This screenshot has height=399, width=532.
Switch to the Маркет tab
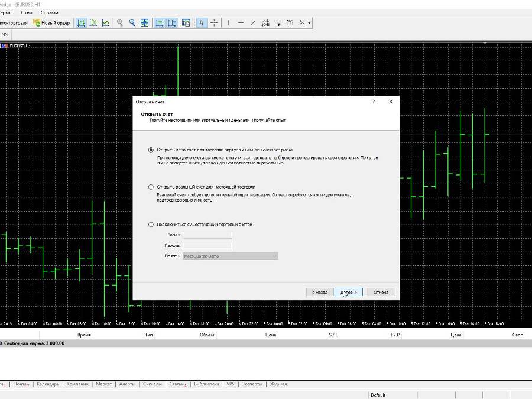point(104,384)
